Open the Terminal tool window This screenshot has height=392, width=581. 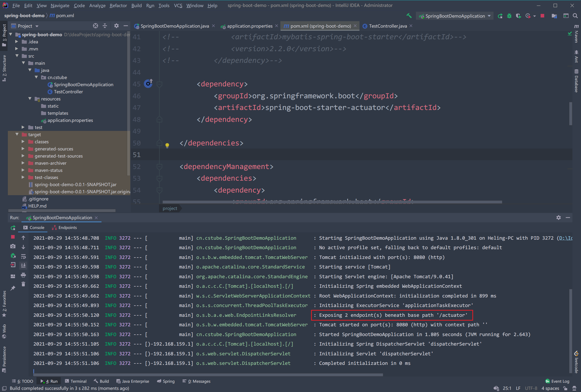[76, 381]
